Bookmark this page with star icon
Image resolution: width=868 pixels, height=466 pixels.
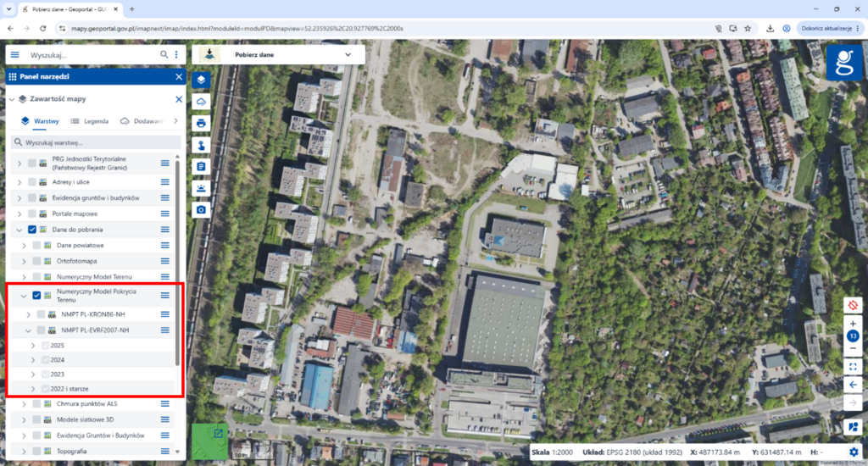(748, 28)
